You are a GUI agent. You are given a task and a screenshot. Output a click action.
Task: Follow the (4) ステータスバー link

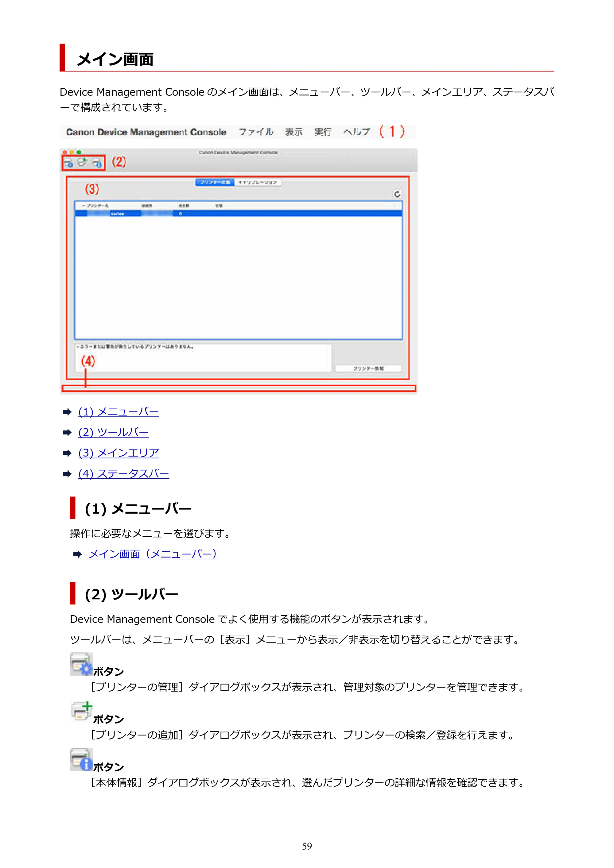(x=124, y=474)
